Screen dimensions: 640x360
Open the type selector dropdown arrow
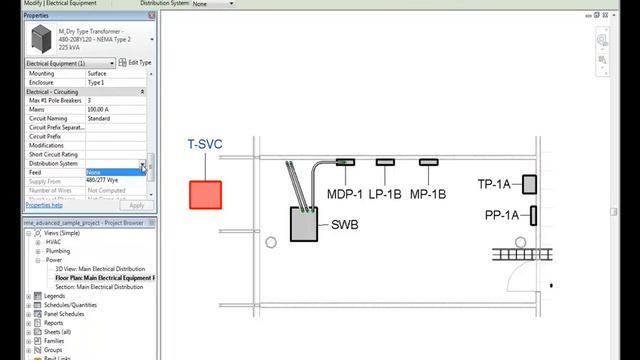point(152,40)
